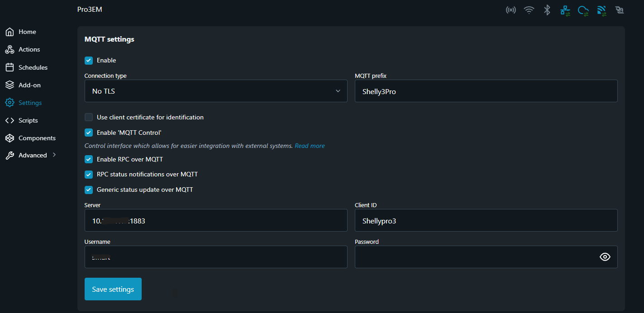Screen dimensions: 644x313
Task: Click the cloud connection status icon
Action: pyautogui.click(x=583, y=10)
